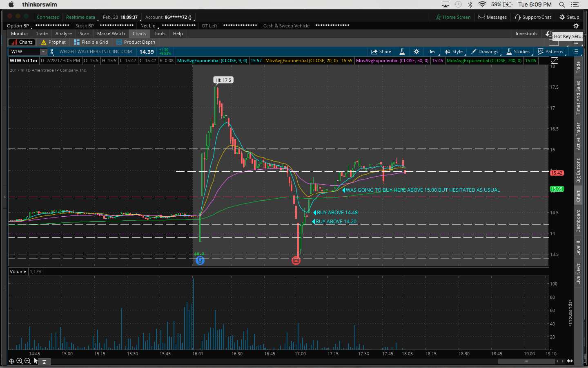Viewport: 588px width, 368px height.
Task: Click the blue lightbulb event marker
Action: click(x=200, y=260)
